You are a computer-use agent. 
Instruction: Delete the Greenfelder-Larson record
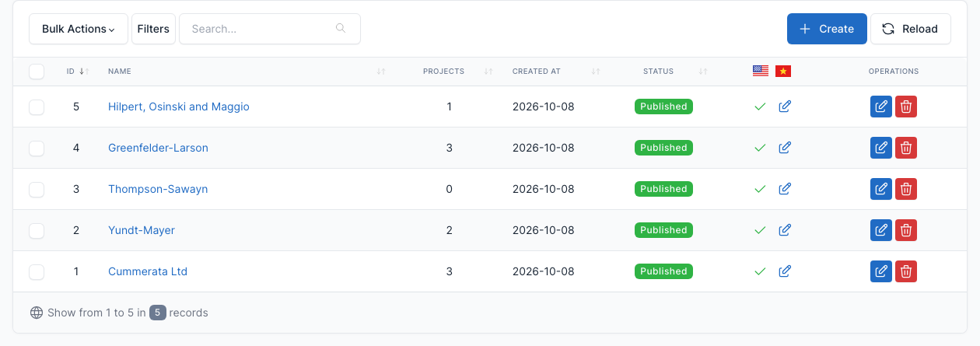pos(906,148)
